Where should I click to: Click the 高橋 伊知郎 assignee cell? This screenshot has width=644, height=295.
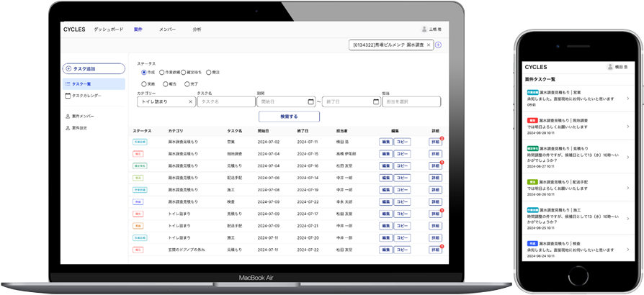[x=347, y=154]
